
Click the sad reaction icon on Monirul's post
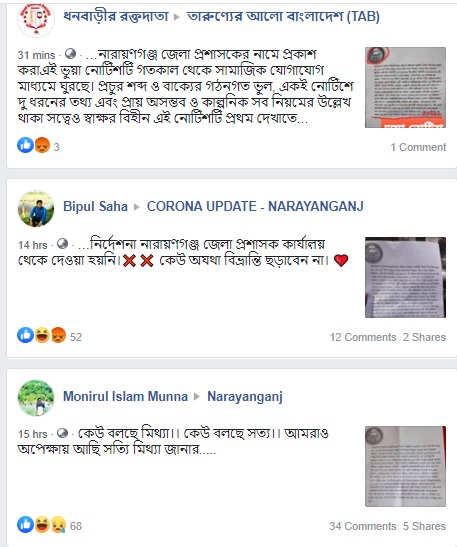pyautogui.click(x=58, y=524)
